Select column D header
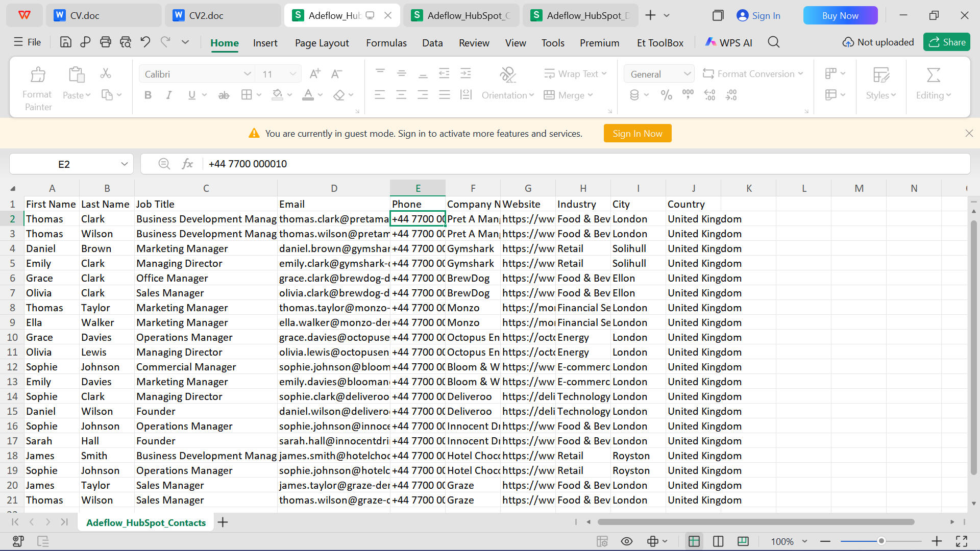This screenshot has width=980, height=551. 334,188
